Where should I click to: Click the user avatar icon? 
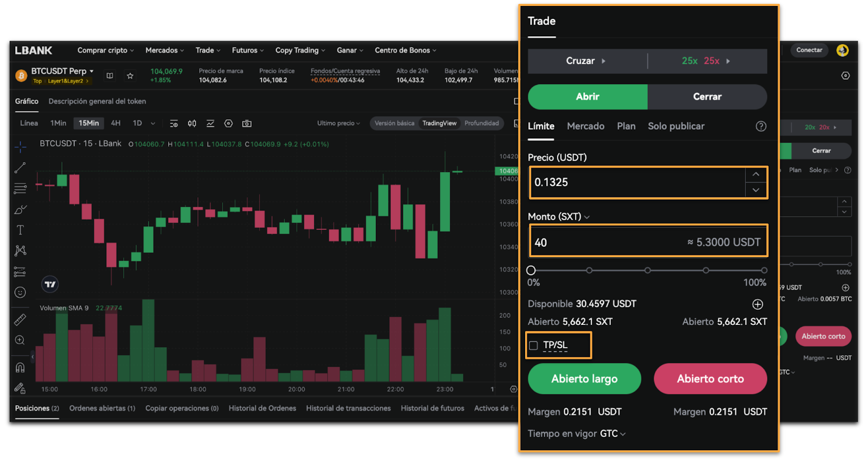tap(843, 50)
